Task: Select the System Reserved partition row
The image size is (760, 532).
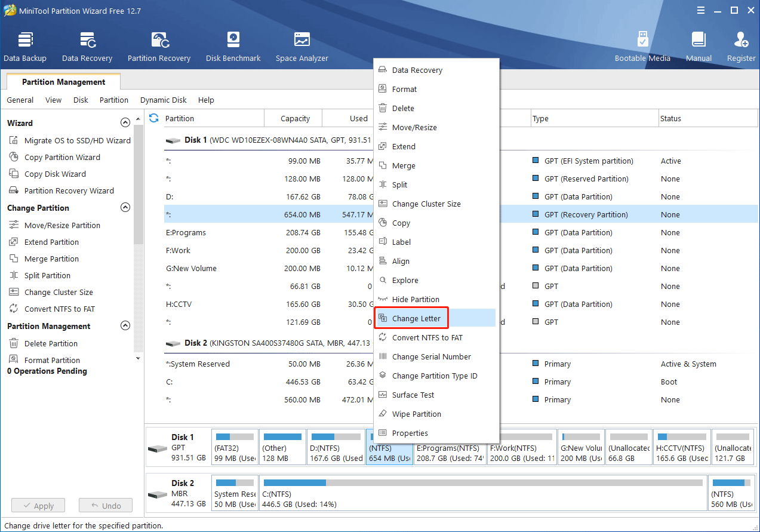Action: point(460,364)
